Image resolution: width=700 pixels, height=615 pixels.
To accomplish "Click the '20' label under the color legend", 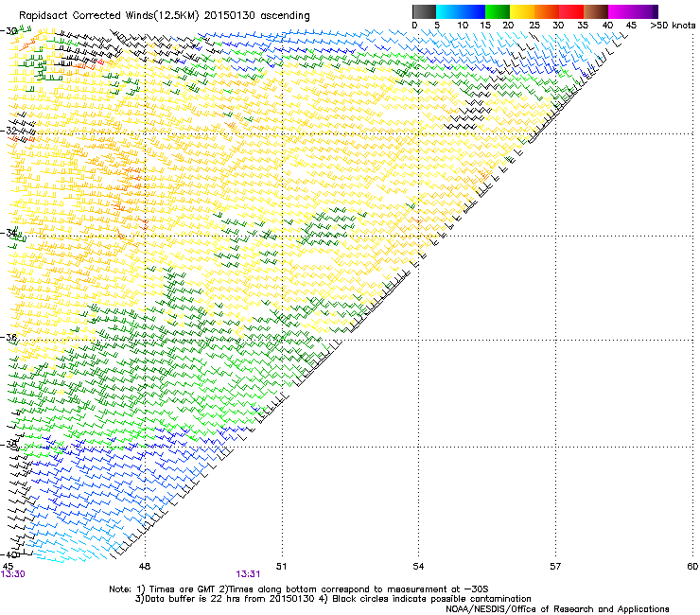I will pos(508,26).
